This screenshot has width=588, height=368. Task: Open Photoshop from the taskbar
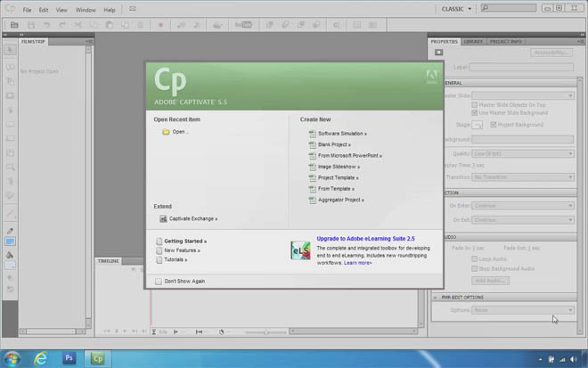[69, 358]
